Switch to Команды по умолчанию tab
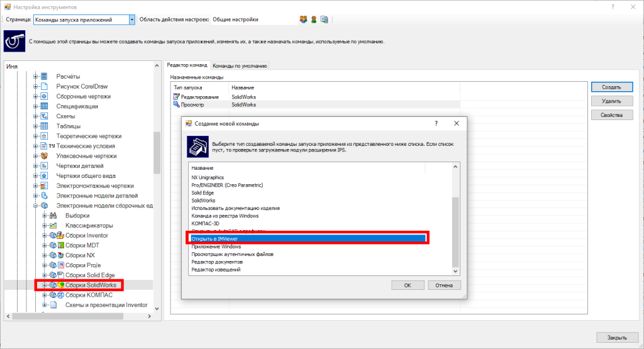 tap(240, 65)
